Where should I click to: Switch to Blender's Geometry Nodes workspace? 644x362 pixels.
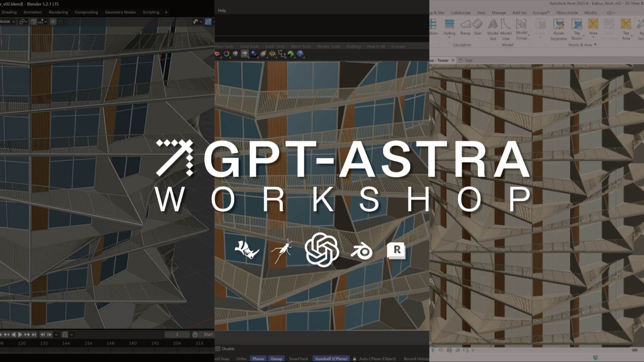(x=120, y=12)
